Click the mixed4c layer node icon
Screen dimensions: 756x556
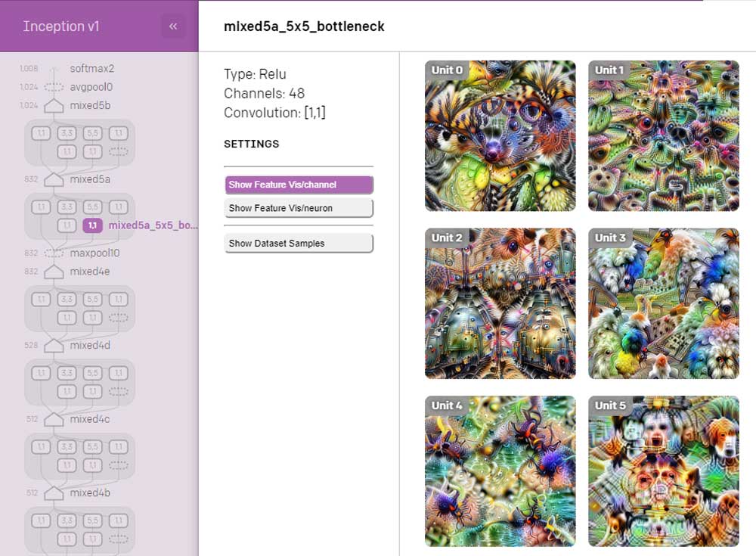pyautogui.click(x=54, y=419)
